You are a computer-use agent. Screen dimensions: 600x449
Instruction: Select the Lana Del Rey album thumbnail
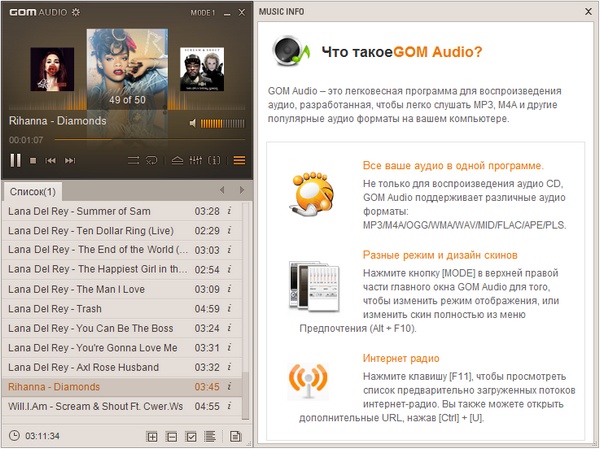pos(52,69)
